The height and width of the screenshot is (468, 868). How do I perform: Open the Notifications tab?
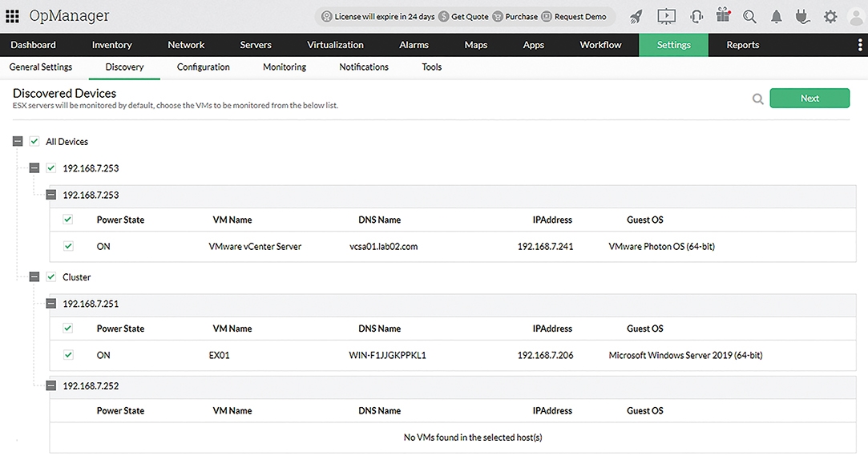[364, 67]
